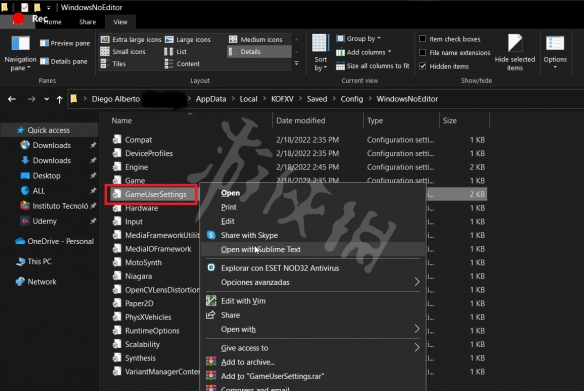Open the Options button
This screenshot has height=391, width=584.
(555, 52)
